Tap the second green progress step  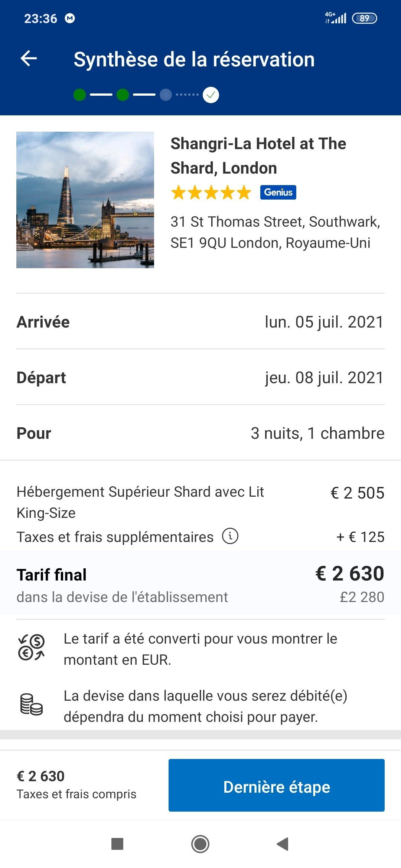point(123,95)
